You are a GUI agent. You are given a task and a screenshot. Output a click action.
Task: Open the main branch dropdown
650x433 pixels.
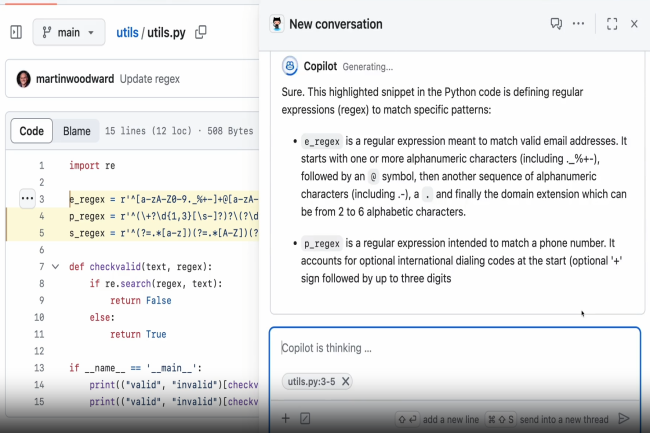[x=68, y=32]
